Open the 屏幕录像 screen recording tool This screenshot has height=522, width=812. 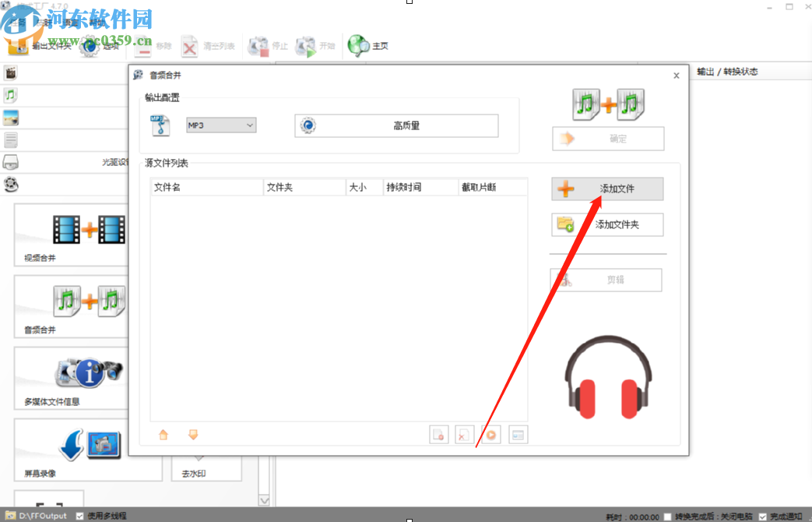coord(87,444)
